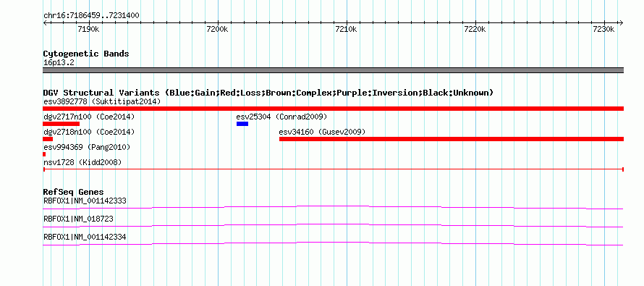Screen dimensions: 644x286
Task: Click the 7190k ruler tick label
Action: (89, 29)
